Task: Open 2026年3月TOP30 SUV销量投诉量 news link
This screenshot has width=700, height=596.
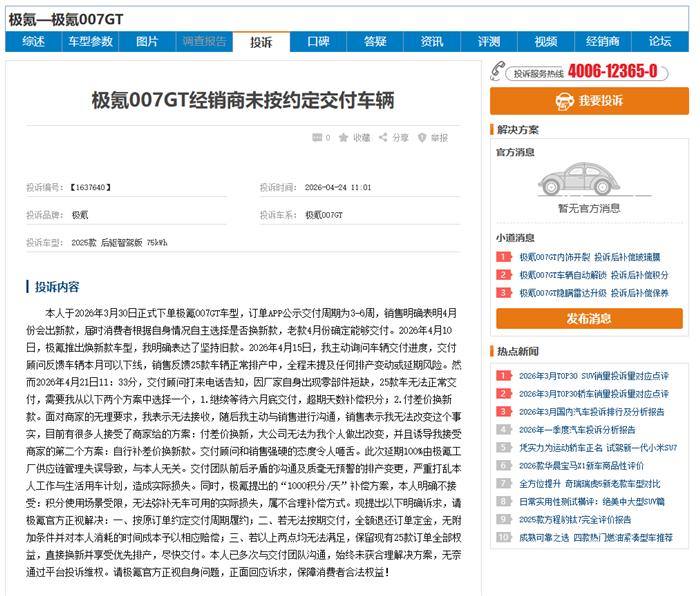Action: (594, 376)
